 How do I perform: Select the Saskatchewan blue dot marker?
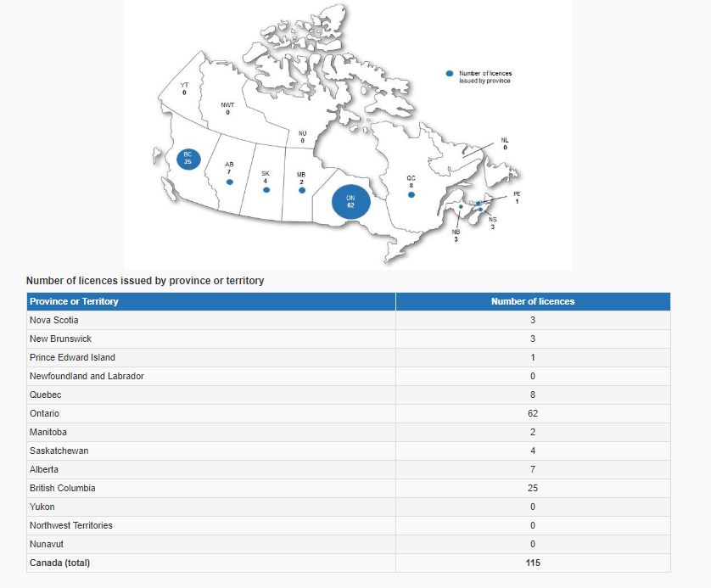[266, 190]
